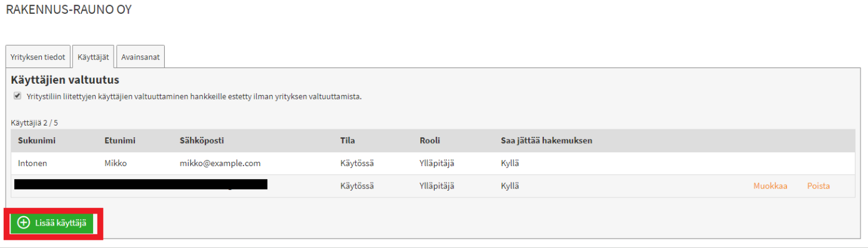Click the Saa jättää hakemuksen column header
The height and width of the screenshot is (248, 868).
pos(546,141)
